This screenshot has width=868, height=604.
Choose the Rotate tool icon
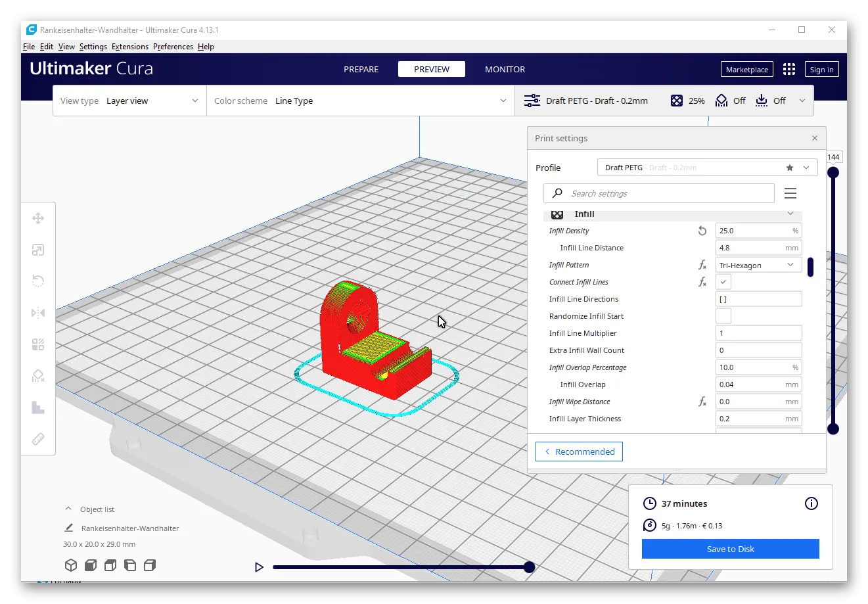[x=38, y=281]
